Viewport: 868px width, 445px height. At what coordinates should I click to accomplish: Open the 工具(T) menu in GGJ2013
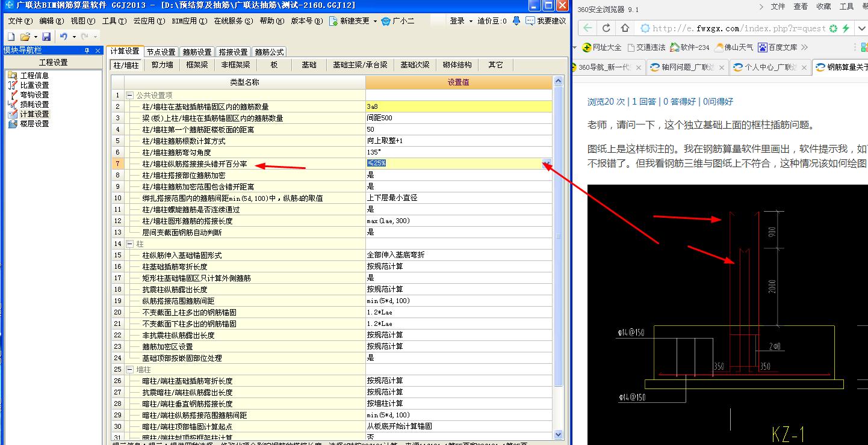click(114, 21)
